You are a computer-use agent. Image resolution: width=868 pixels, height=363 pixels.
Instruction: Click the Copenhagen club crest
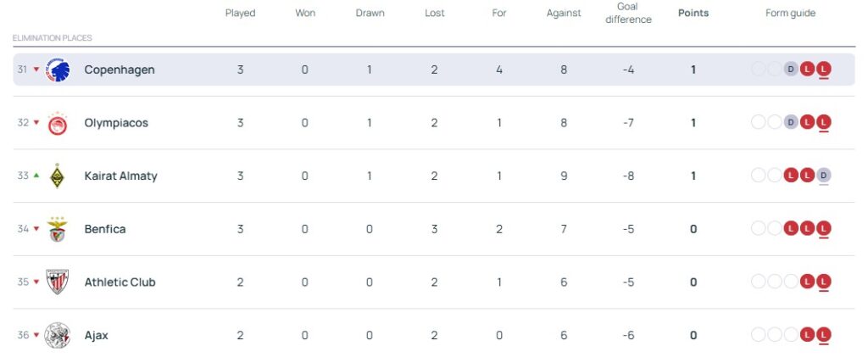(x=58, y=70)
